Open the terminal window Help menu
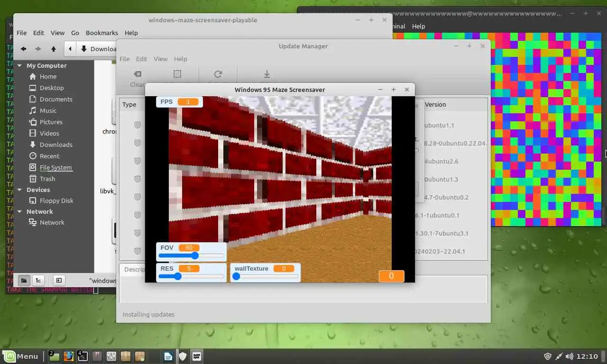The height and width of the screenshot is (364, 607). click(418, 26)
